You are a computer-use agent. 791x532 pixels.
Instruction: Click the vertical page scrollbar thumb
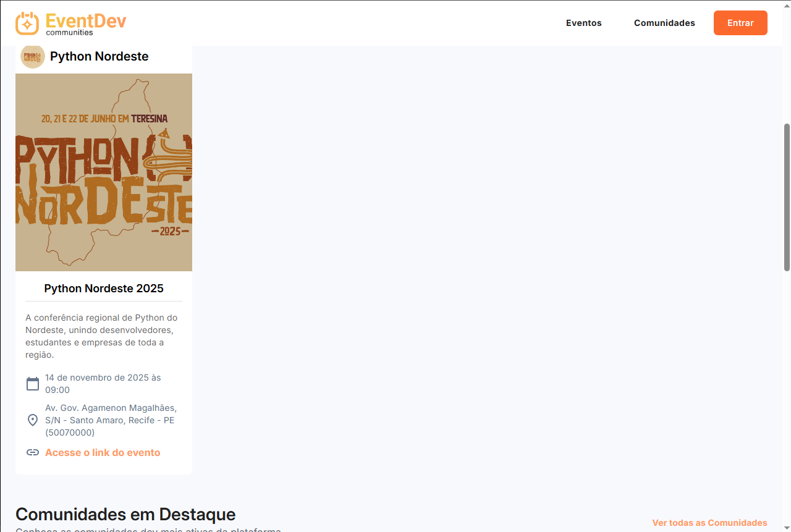click(x=787, y=196)
